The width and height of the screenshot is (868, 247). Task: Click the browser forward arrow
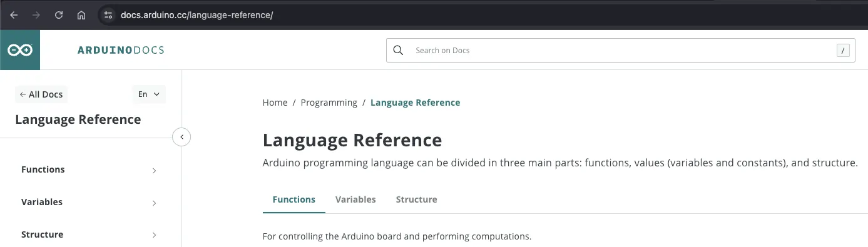(36, 15)
